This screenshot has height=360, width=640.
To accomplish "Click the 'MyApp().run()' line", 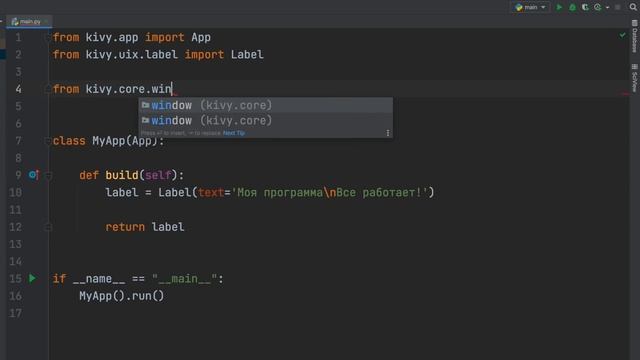I will coord(122,296).
